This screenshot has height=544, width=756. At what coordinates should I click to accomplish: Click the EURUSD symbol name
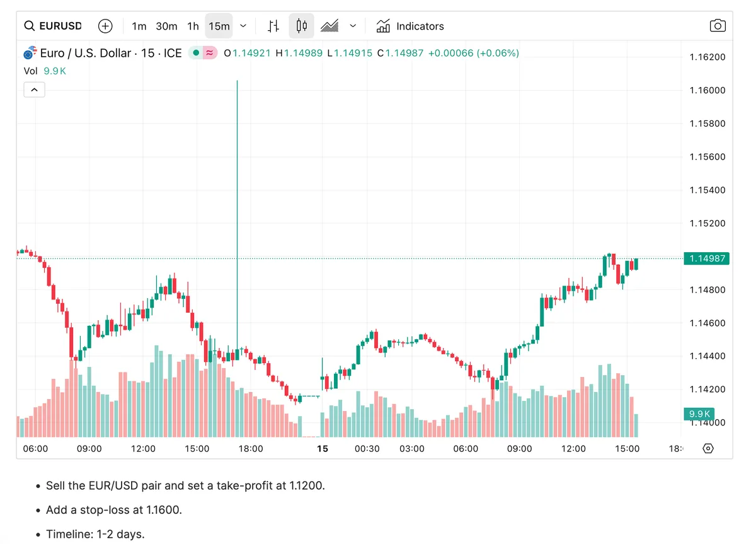[x=60, y=26]
